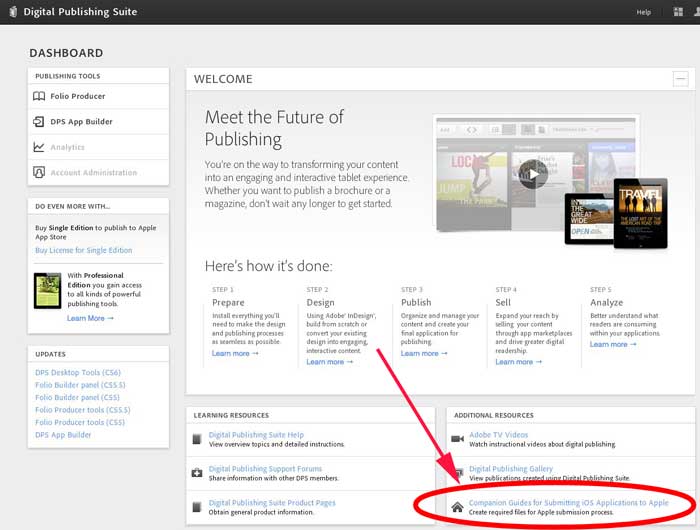Click the Adobe TV Videos camera icon
The height and width of the screenshot is (530, 700).
[x=458, y=438]
